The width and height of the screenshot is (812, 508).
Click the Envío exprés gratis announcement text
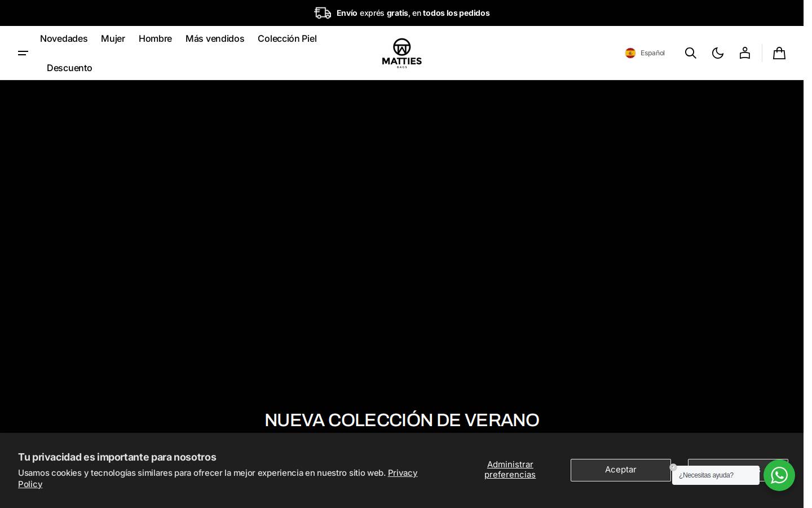tap(413, 13)
